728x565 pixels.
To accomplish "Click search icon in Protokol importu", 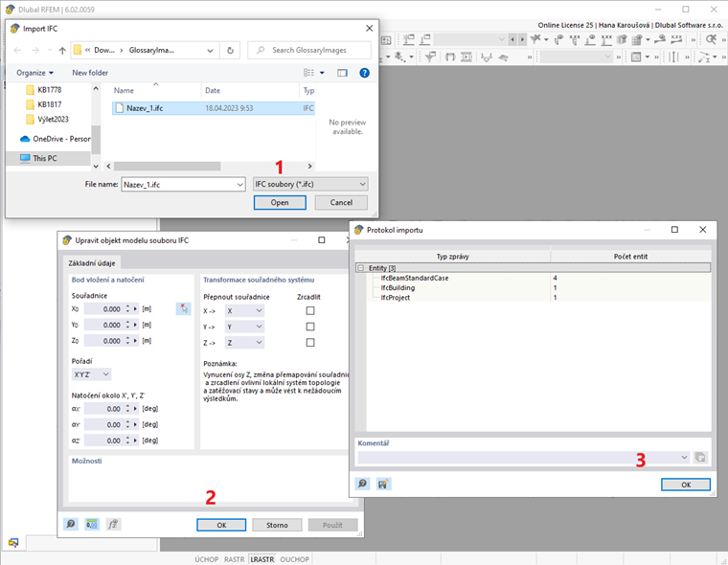I will (362, 485).
